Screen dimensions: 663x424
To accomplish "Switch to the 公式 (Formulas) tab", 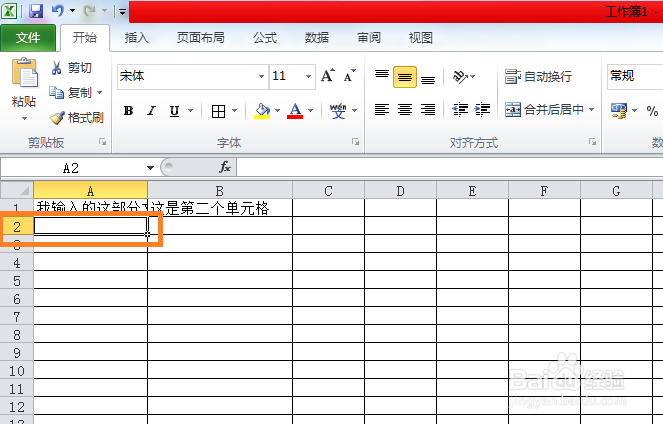I will [x=265, y=38].
